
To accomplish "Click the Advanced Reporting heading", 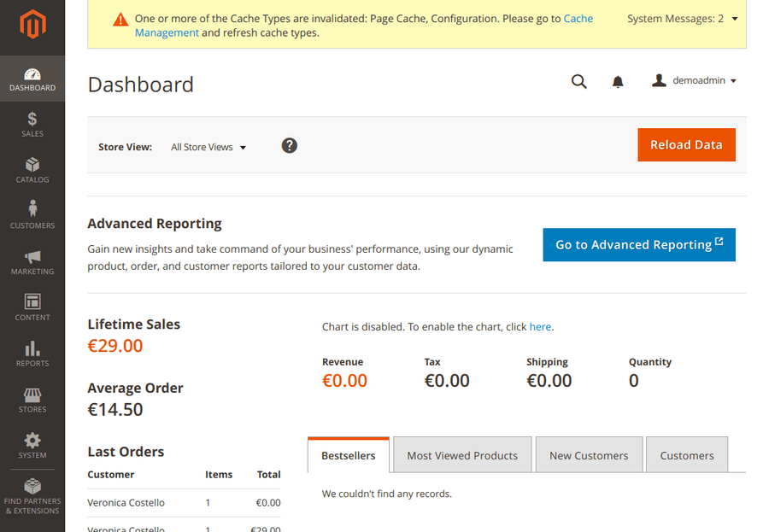I will [x=155, y=224].
